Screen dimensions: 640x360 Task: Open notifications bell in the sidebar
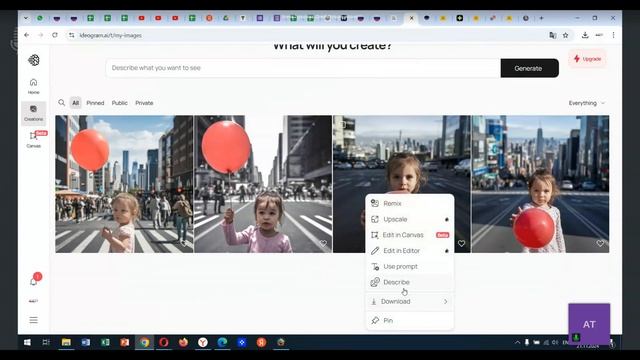pyautogui.click(x=33, y=282)
